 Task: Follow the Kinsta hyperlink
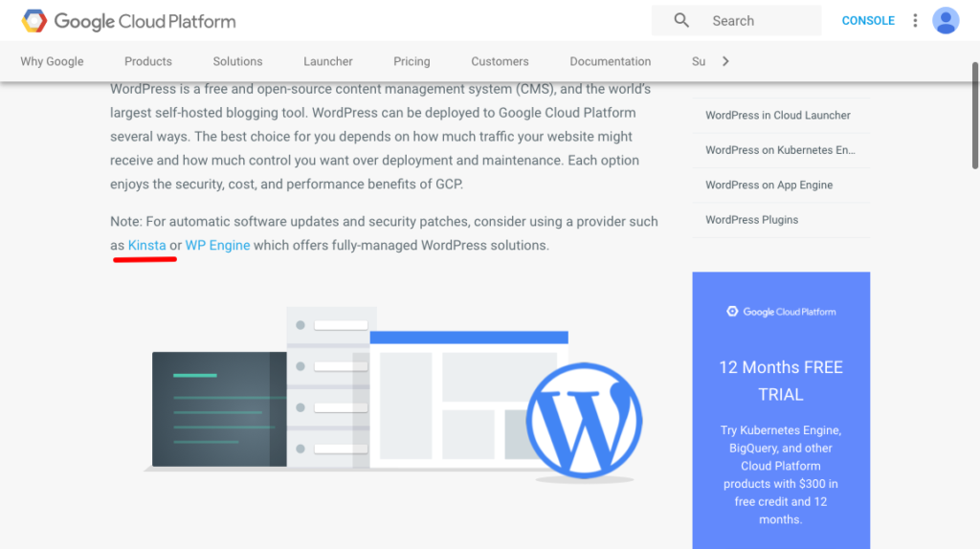pyautogui.click(x=146, y=246)
